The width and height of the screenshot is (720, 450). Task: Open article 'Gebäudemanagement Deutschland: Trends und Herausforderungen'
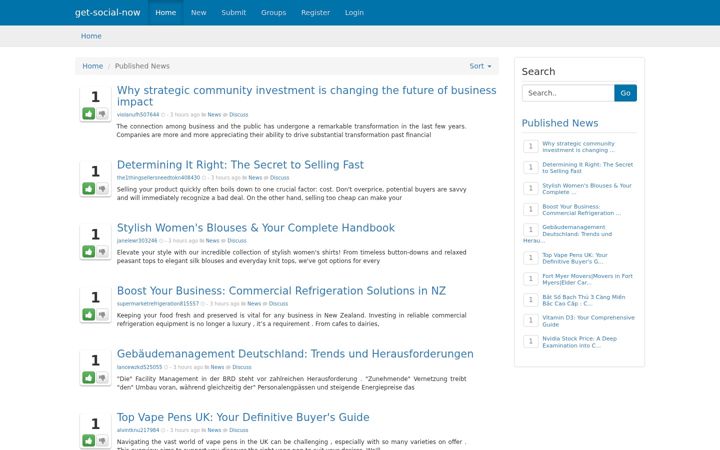pyautogui.click(x=295, y=354)
